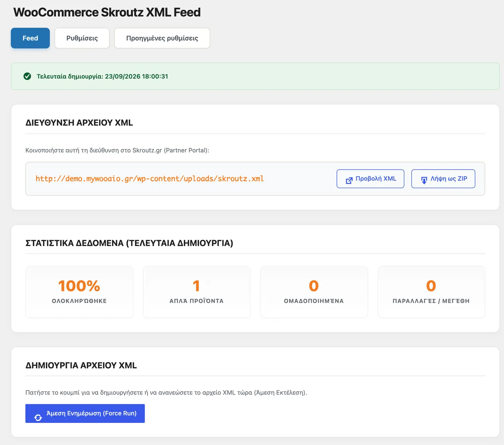Select the ΟΜΑΔΟΠΟΙΗΜΈΝΑ stat card
The width and height of the screenshot is (504, 445).
[314, 292]
